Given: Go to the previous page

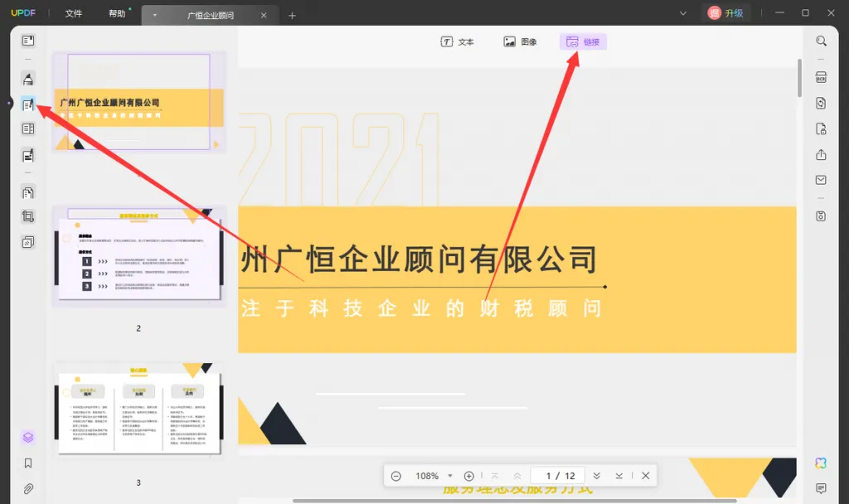Looking at the screenshot, I should click(517, 476).
